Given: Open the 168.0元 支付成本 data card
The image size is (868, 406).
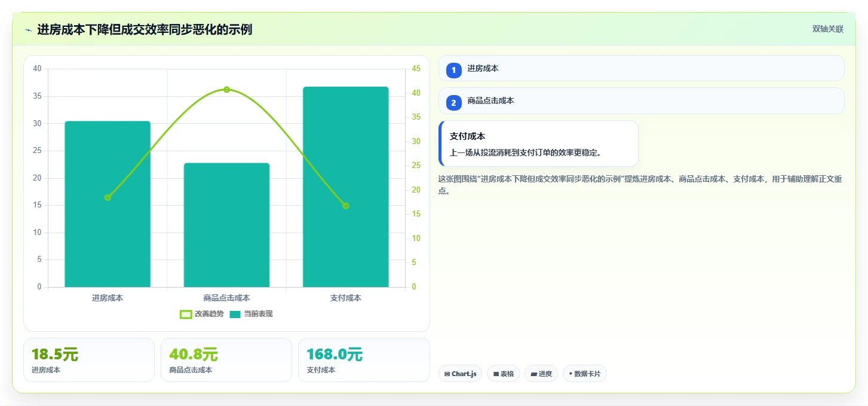Looking at the screenshot, I should (364, 360).
